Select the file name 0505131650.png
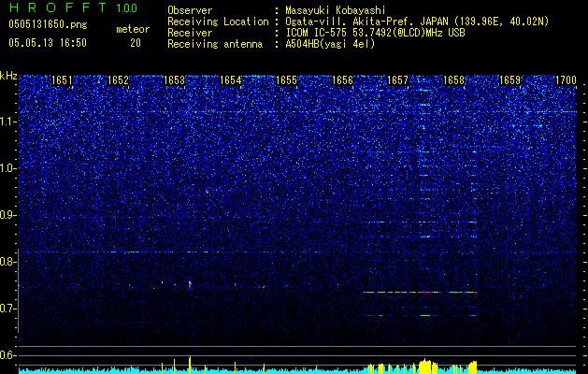The image size is (588, 374). click(48, 24)
